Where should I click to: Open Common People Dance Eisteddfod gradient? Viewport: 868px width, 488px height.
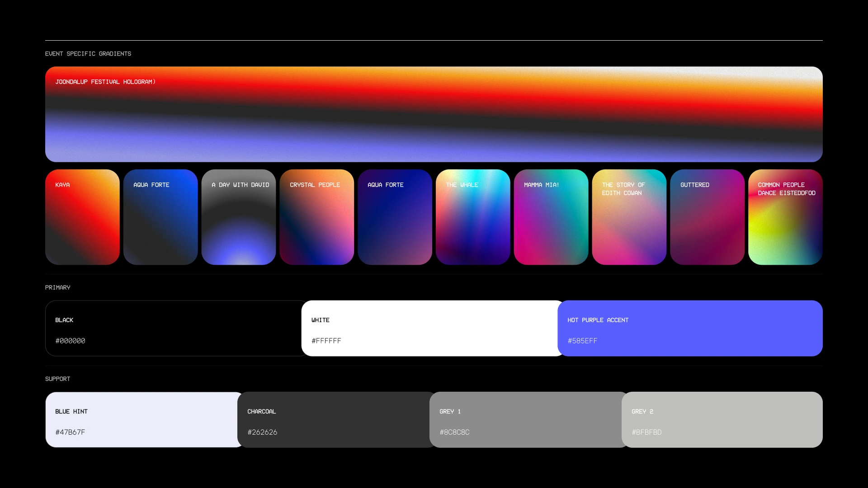tap(785, 217)
